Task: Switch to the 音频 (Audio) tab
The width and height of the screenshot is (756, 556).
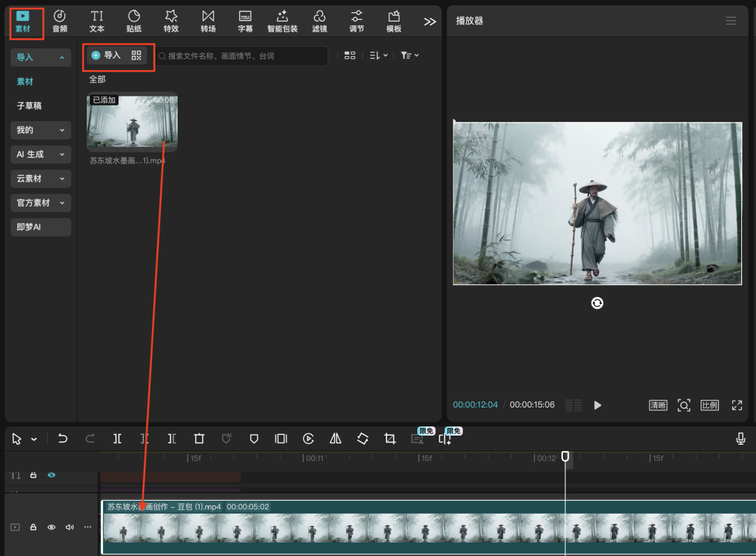Action: click(59, 21)
